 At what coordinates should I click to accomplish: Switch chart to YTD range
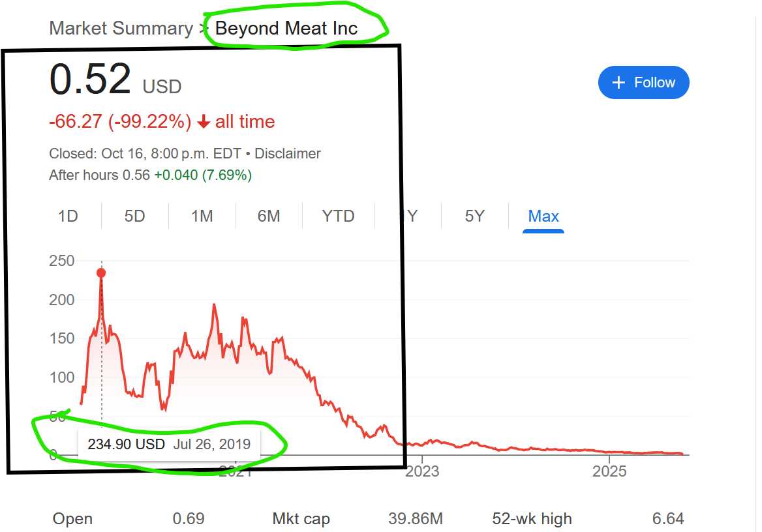tap(338, 216)
